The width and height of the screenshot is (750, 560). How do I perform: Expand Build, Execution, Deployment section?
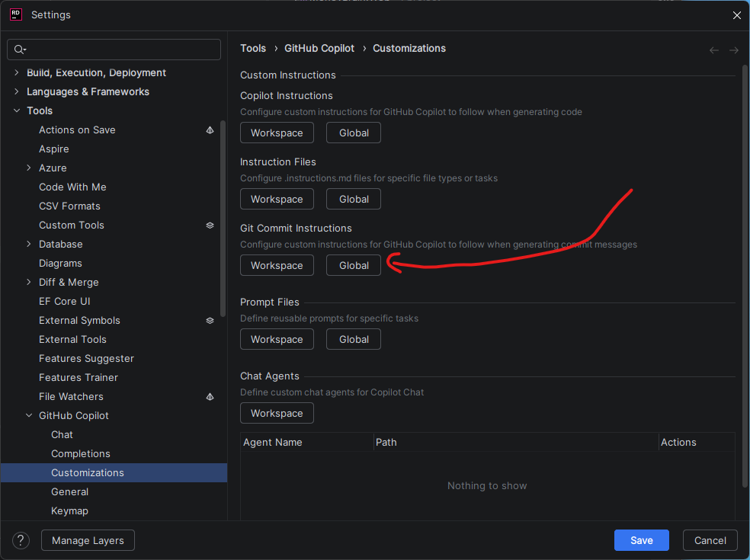[x=17, y=72]
